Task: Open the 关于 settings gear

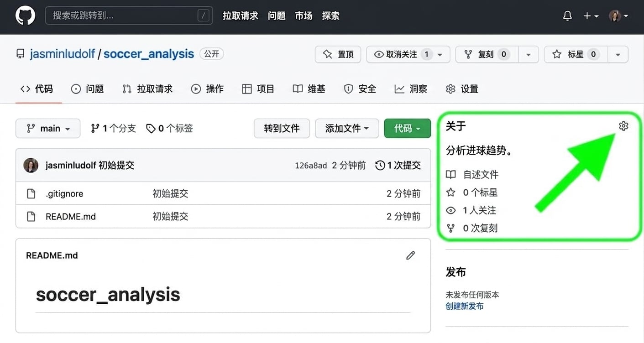Action: pyautogui.click(x=623, y=126)
